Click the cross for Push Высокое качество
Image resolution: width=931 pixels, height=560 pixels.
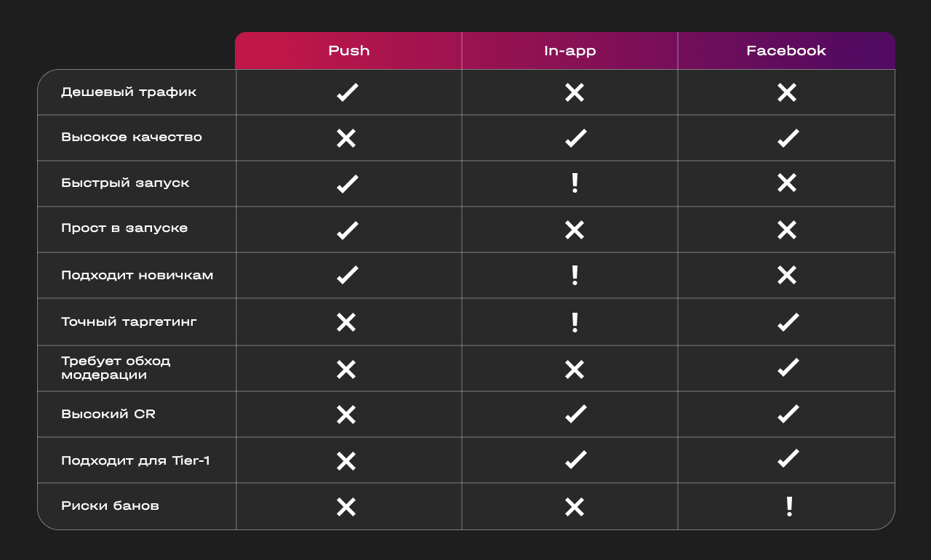tap(346, 138)
